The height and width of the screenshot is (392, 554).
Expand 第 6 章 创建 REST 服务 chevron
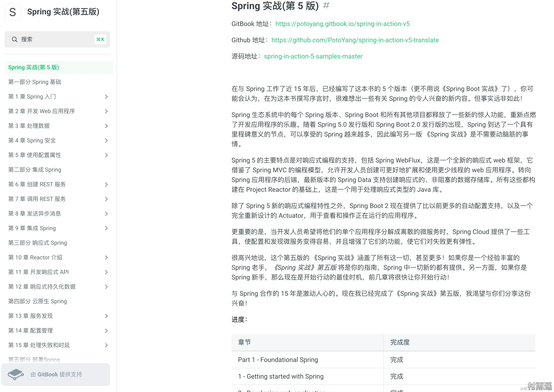coord(106,184)
